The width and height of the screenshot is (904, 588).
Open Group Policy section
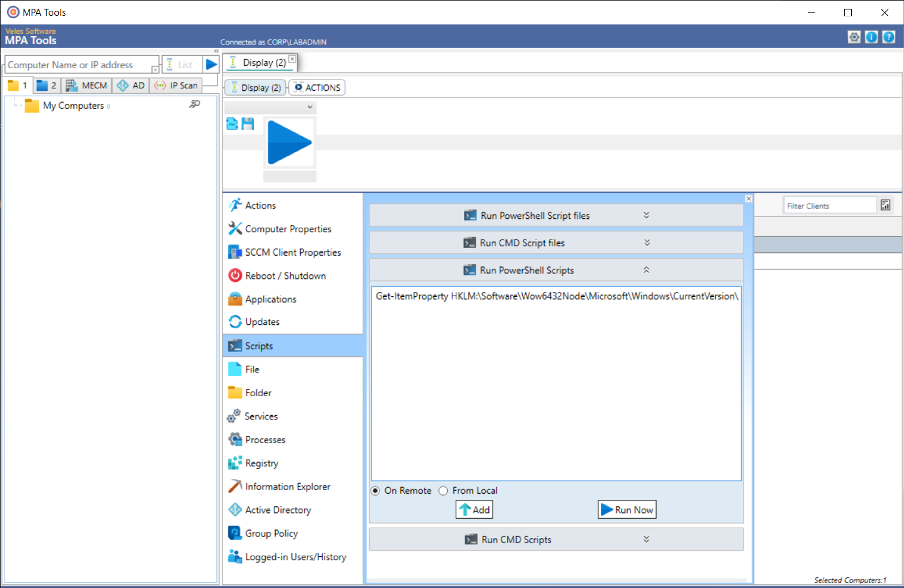coord(293,534)
